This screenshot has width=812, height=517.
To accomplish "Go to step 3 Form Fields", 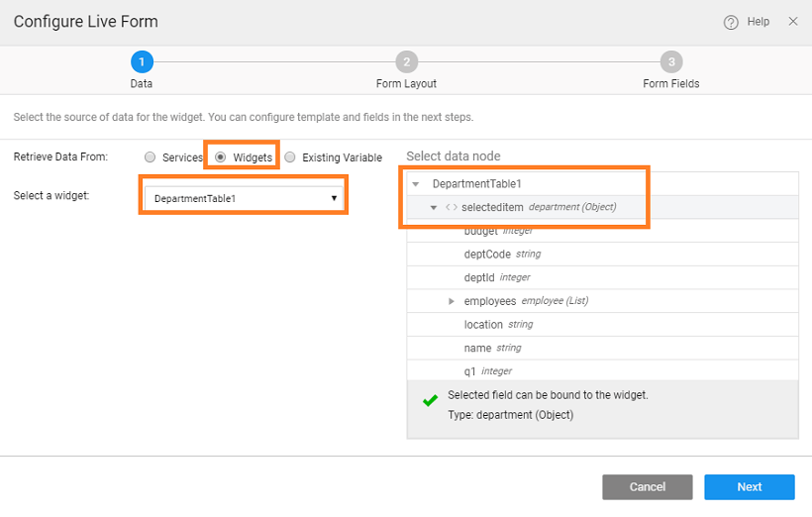I will [670, 62].
